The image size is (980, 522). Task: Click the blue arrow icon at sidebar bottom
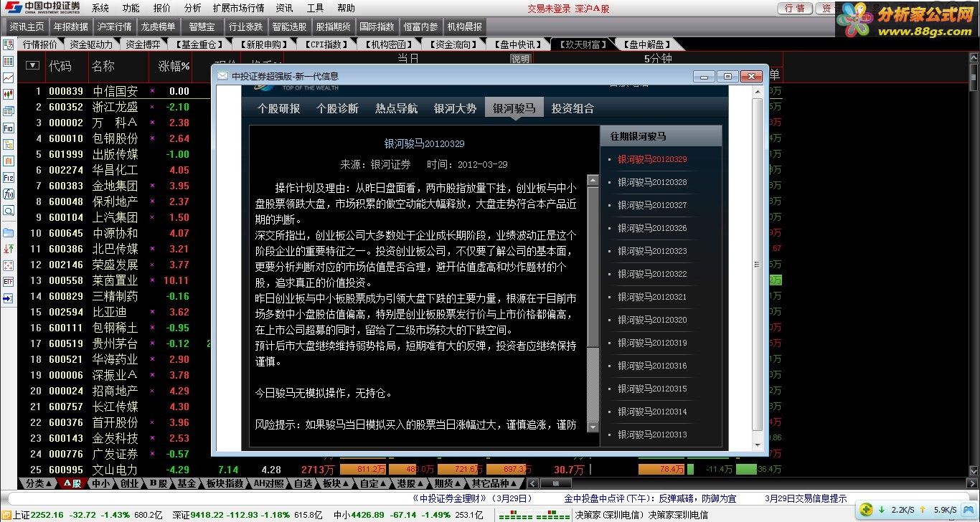(x=9, y=298)
